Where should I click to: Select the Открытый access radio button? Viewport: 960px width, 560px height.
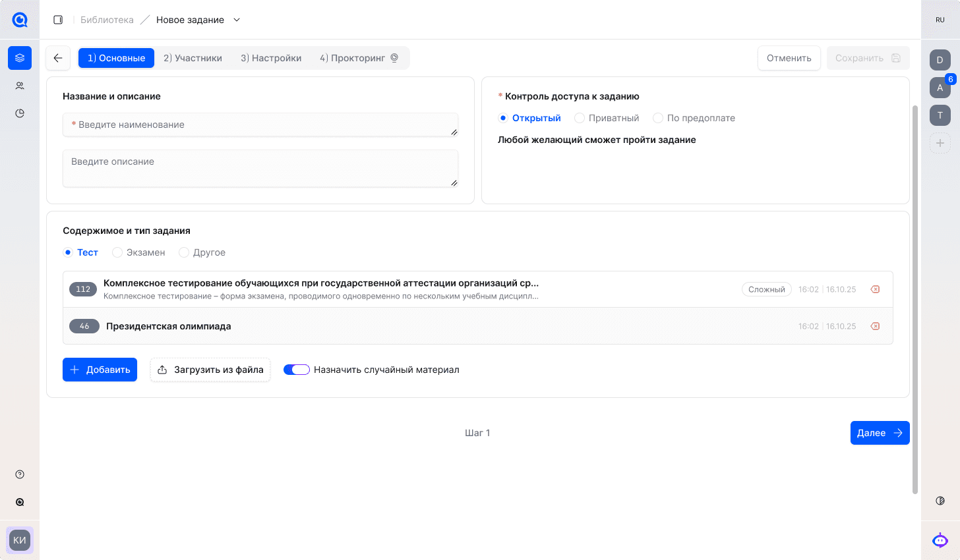coord(503,118)
